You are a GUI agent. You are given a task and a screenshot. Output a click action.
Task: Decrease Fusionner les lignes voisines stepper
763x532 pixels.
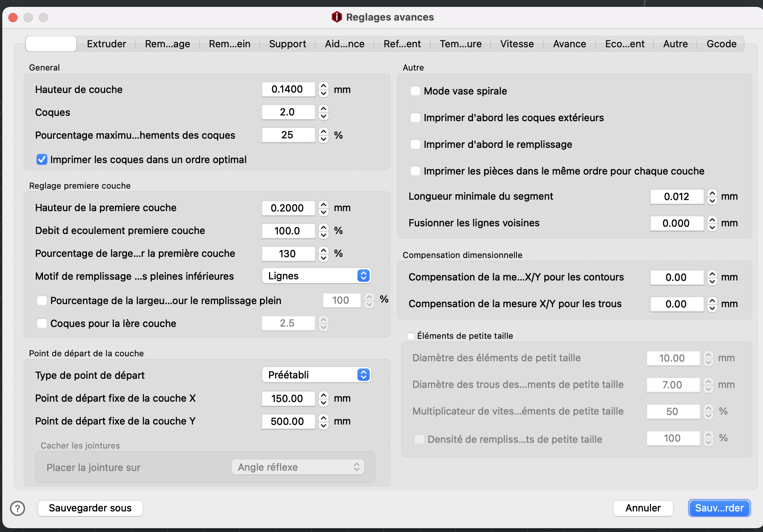pyautogui.click(x=712, y=228)
